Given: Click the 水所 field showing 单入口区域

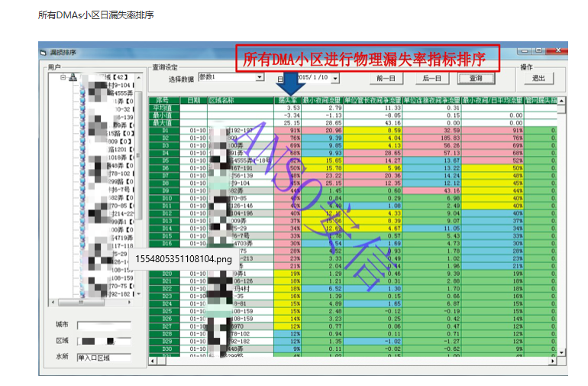Looking at the screenshot, I should [105, 358].
